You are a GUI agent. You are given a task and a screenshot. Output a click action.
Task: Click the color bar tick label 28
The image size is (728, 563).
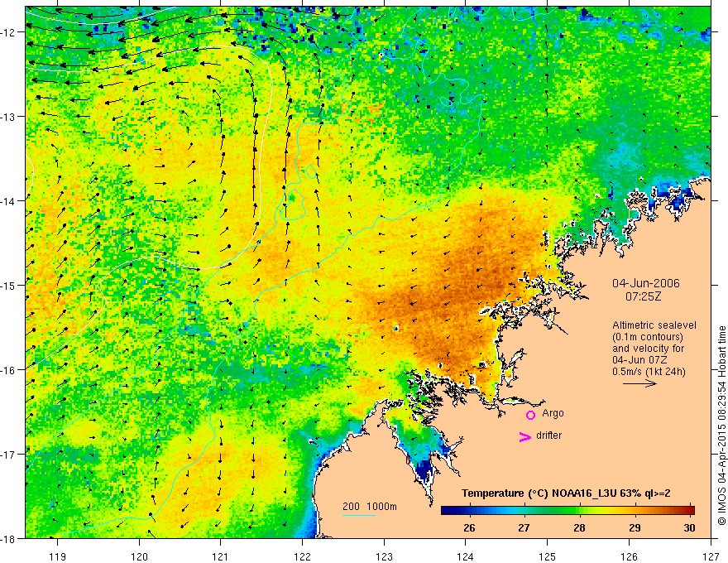[579, 527]
